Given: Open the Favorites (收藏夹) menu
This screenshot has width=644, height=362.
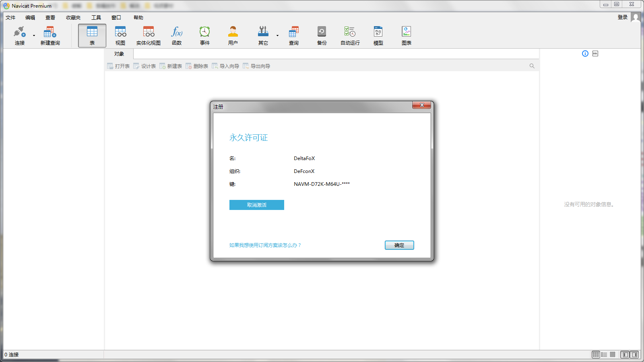Looking at the screenshot, I should [x=73, y=18].
